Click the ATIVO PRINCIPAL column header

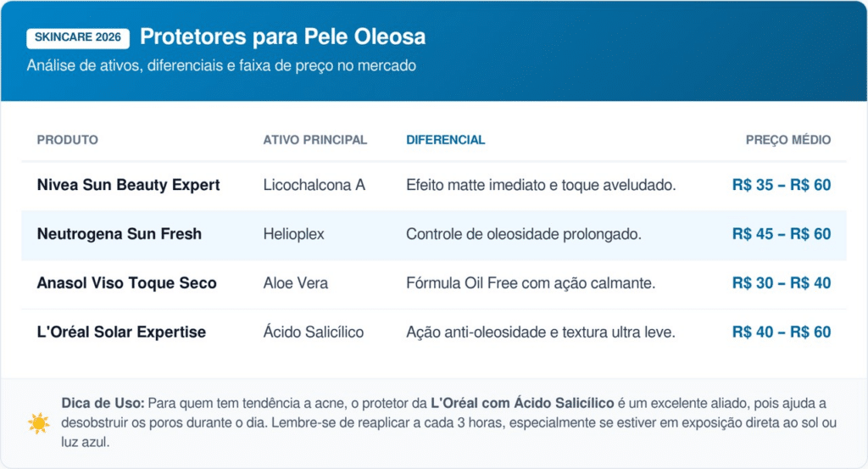tap(315, 140)
